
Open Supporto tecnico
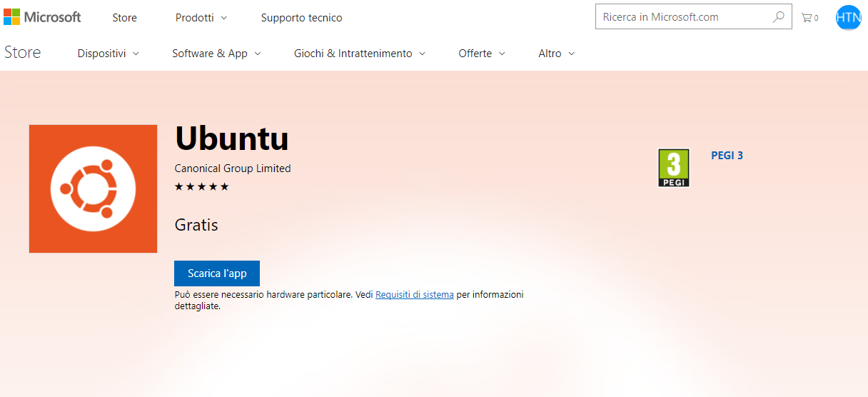point(301,18)
